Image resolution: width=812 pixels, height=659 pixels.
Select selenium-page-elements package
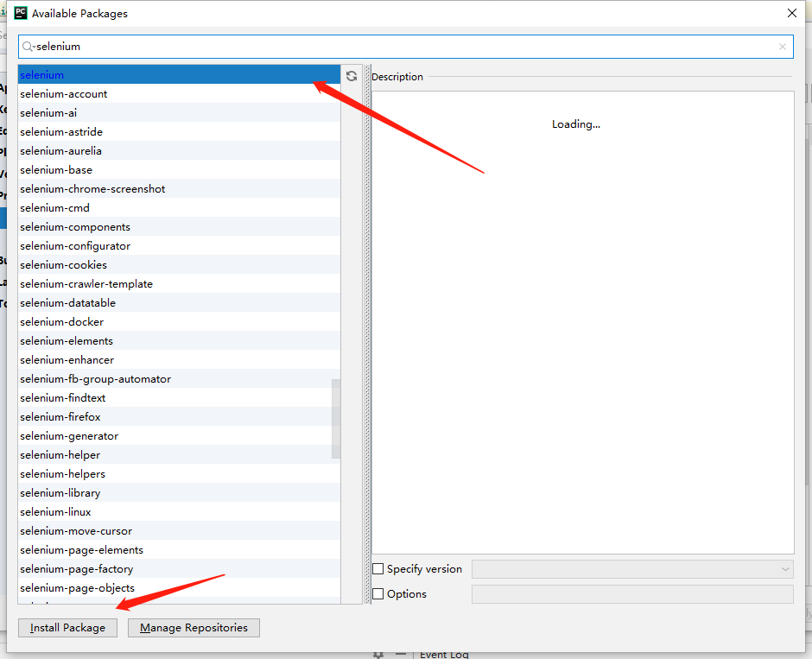click(179, 550)
